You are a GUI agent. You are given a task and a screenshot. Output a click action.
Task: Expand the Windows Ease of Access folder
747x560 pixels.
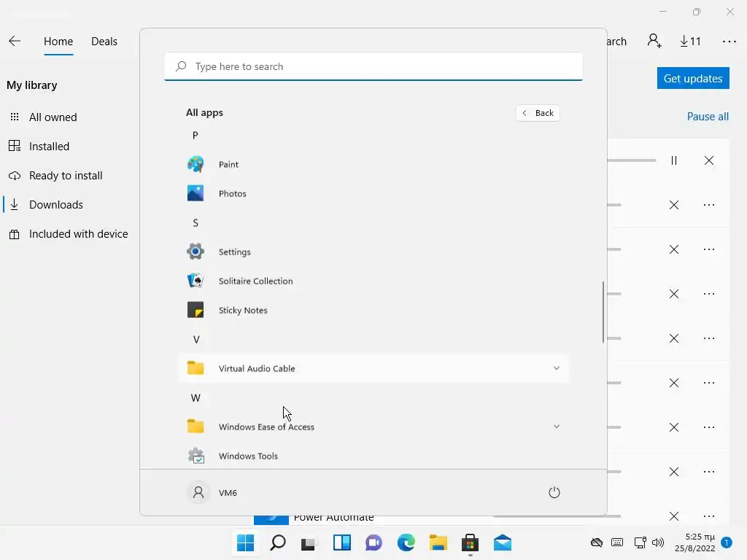373,427
